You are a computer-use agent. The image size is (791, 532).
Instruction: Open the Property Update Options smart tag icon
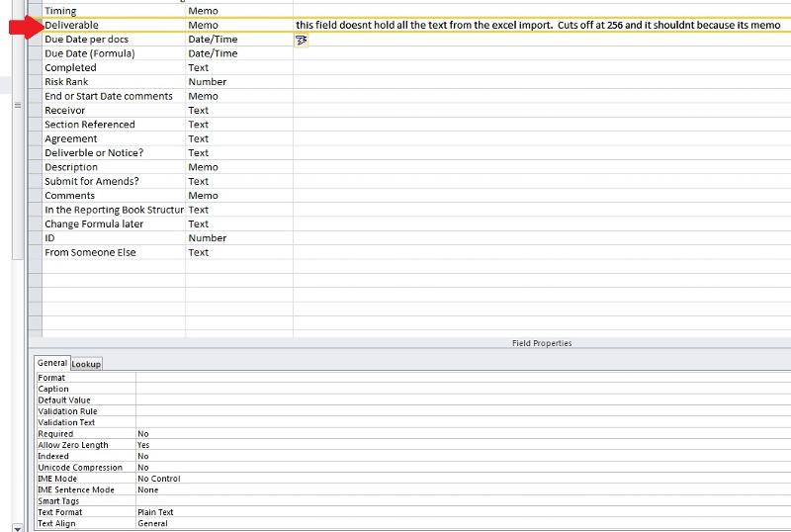pos(302,40)
